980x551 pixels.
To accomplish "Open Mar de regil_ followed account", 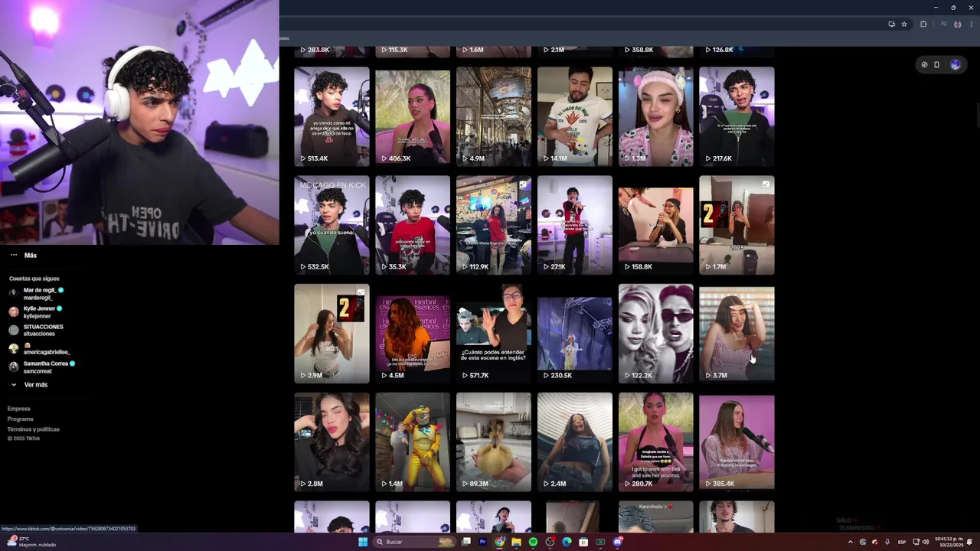I will click(37, 293).
